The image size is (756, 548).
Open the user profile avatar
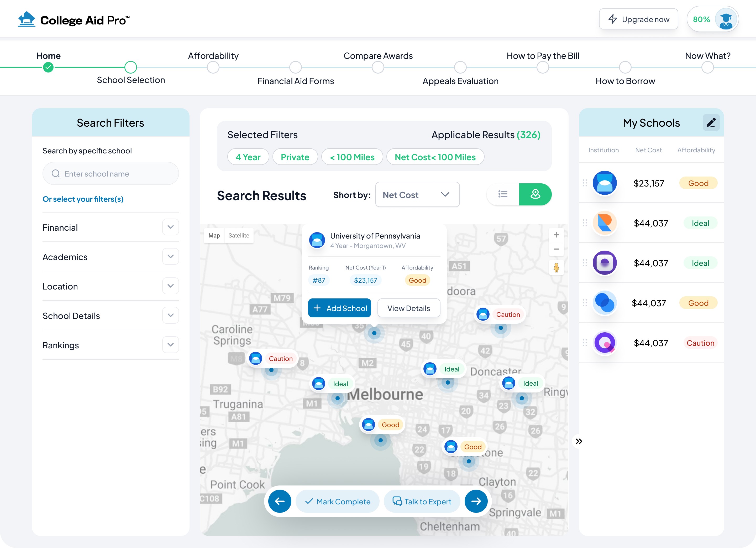point(726,19)
